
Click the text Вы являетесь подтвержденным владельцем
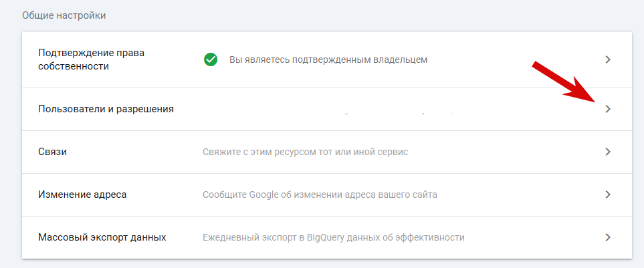click(x=328, y=60)
